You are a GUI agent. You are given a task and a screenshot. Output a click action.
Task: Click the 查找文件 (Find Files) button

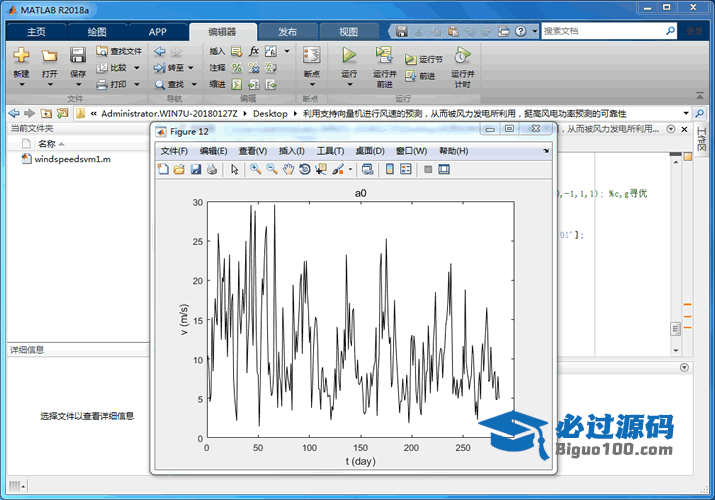pos(120,51)
